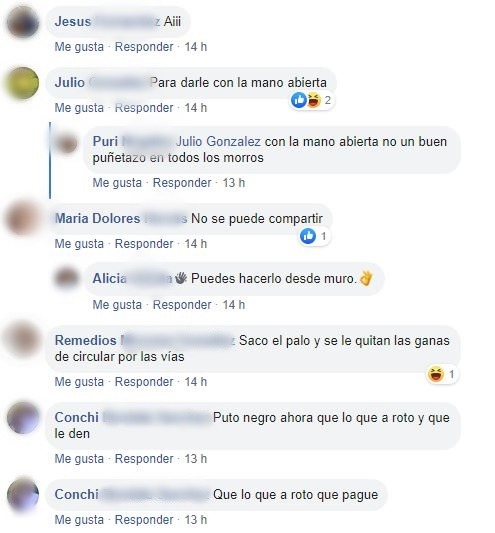
Task: Click 'Me gusta' under Puri's reply
Action: (x=117, y=183)
